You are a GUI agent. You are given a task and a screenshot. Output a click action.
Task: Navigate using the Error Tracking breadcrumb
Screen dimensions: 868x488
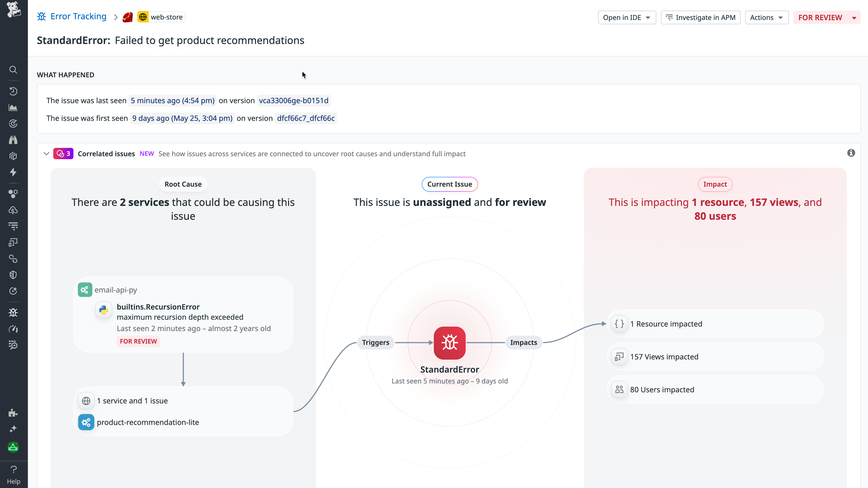[x=78, y=16]
